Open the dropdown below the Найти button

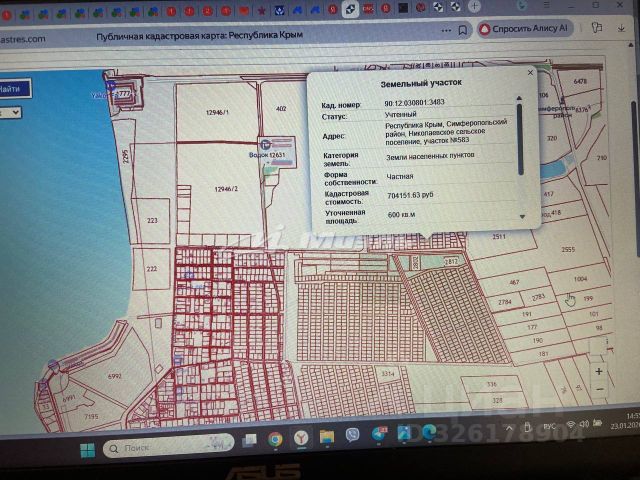tap(11, 112)
